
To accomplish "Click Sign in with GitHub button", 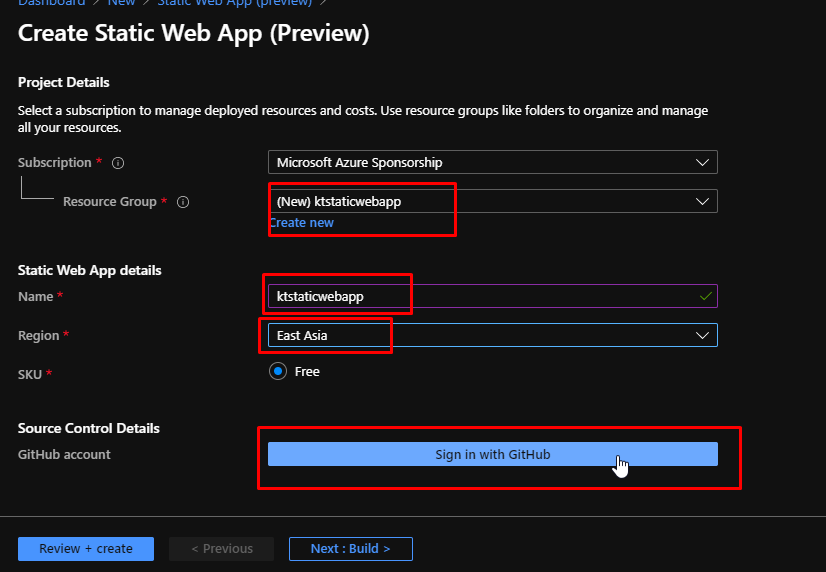I will pyautogui.click(x=493, y=454).
